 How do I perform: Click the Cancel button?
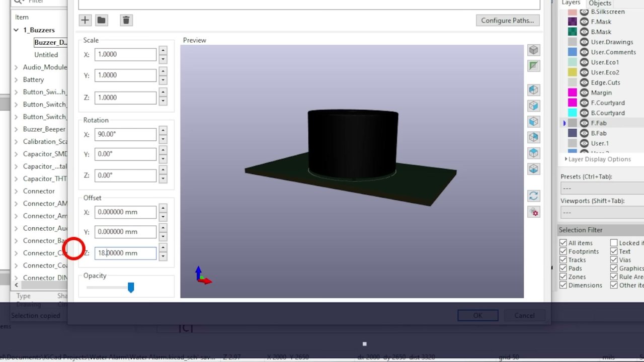tap(524, 315)
